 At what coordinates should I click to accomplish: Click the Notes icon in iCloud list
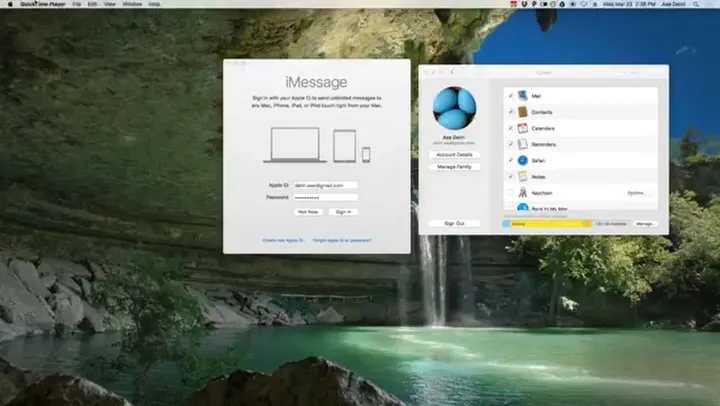click(x=523, y=176)
